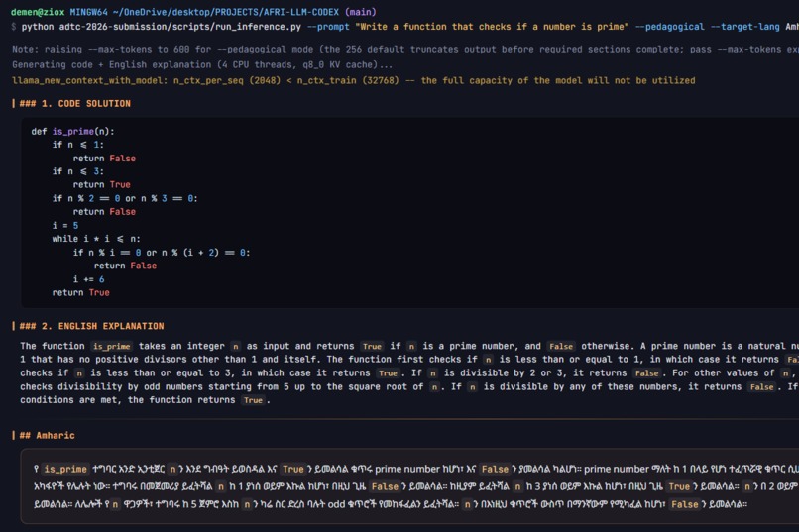The image size is (799, 532).
Task: Click the 'llama_new_context_with_model' warning line
Action: pyautogui.click(x=353, y=80)
